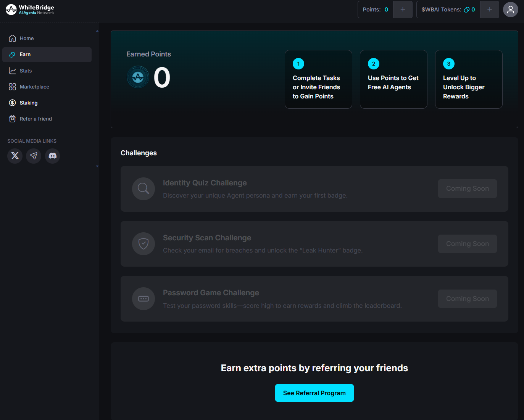Viewport: 524px width, 420px height.
Task: Click the shield icon on Security Scan Challenge
Action: click(143, 243)
